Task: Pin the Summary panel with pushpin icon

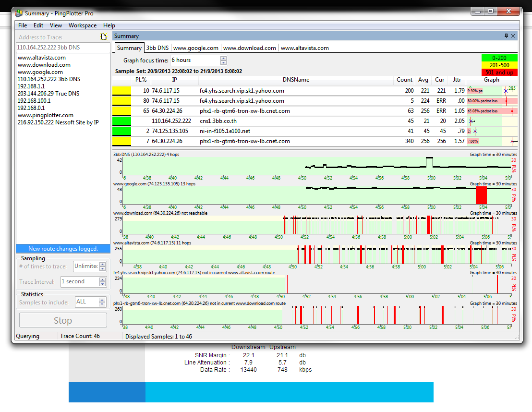Action: click(x=506, y=36)
